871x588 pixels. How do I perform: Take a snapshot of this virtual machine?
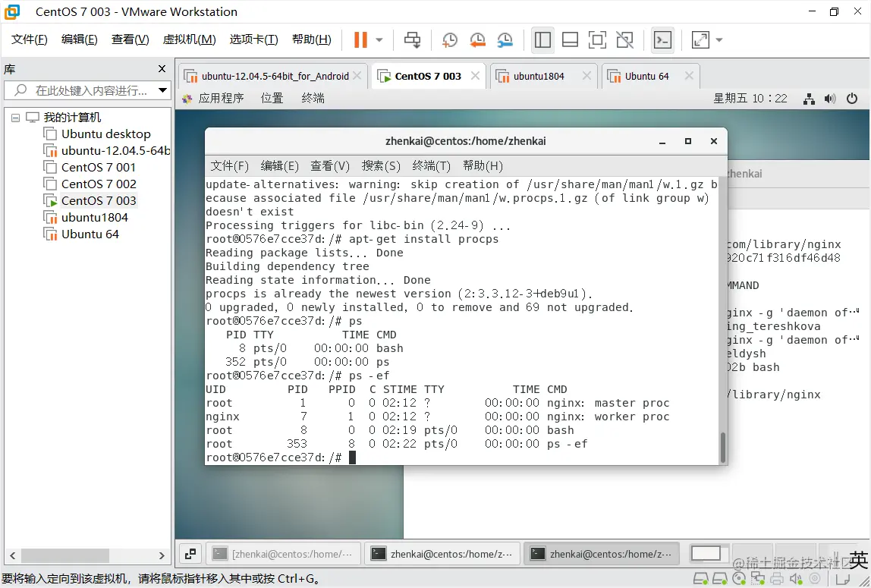point(450,39)
